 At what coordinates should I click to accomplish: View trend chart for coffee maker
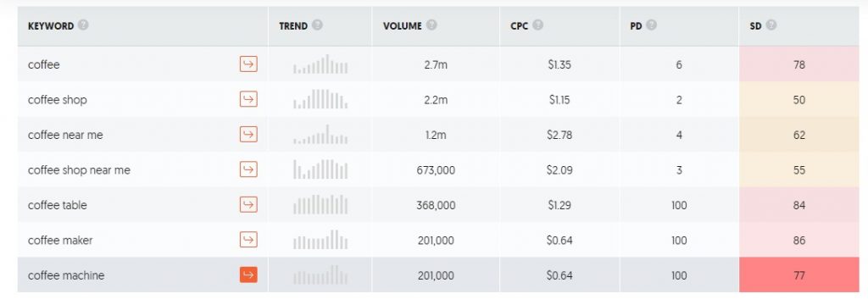[x=320, y=240]
